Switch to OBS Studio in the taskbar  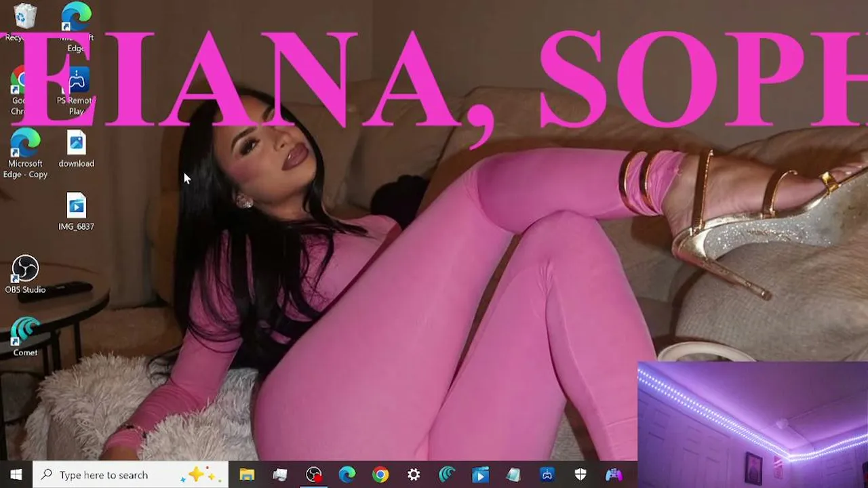point(313,475)
